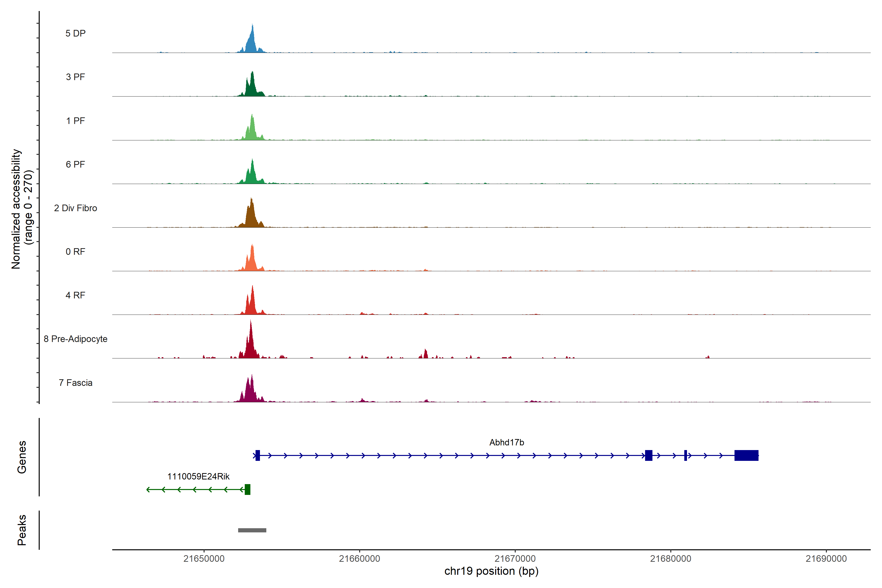Click the 3 PF track label

point(75,77)
